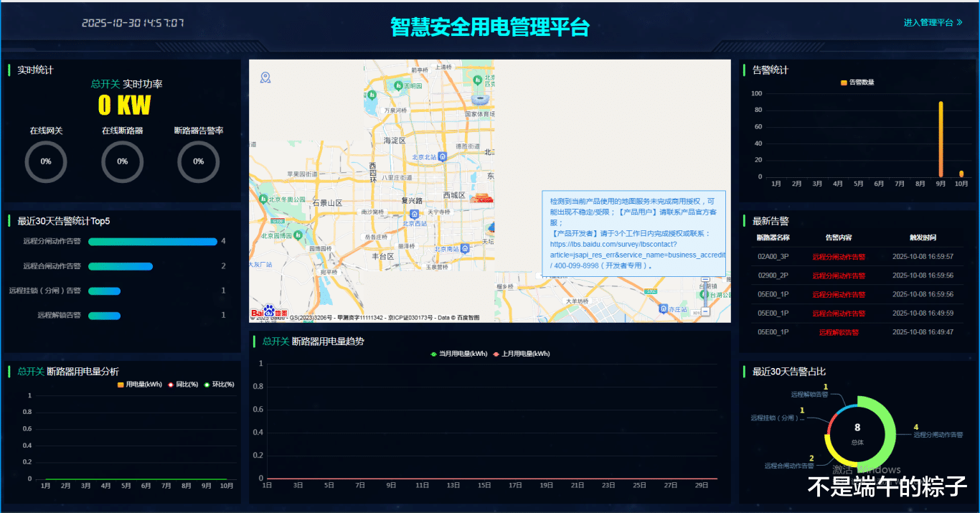Select the 02900_2P alarm row
This screenshot has height=513, width=980.
pos(856,276)
